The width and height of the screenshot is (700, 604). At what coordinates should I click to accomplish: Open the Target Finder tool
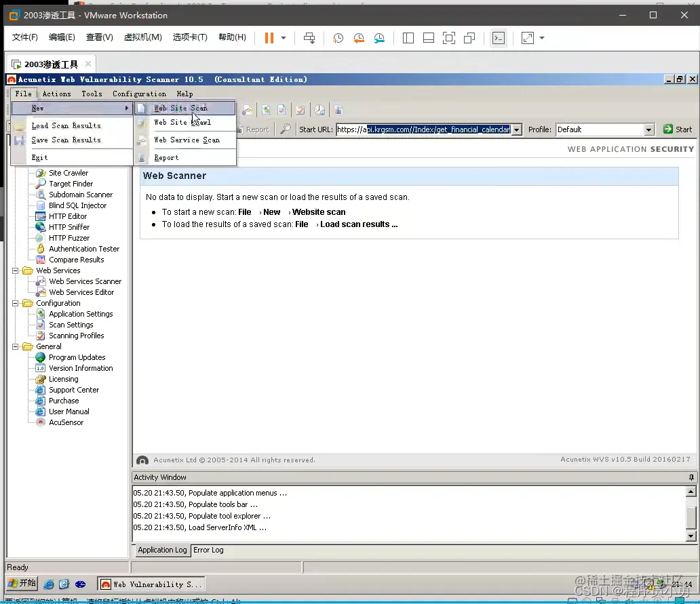tap(71, 183)
